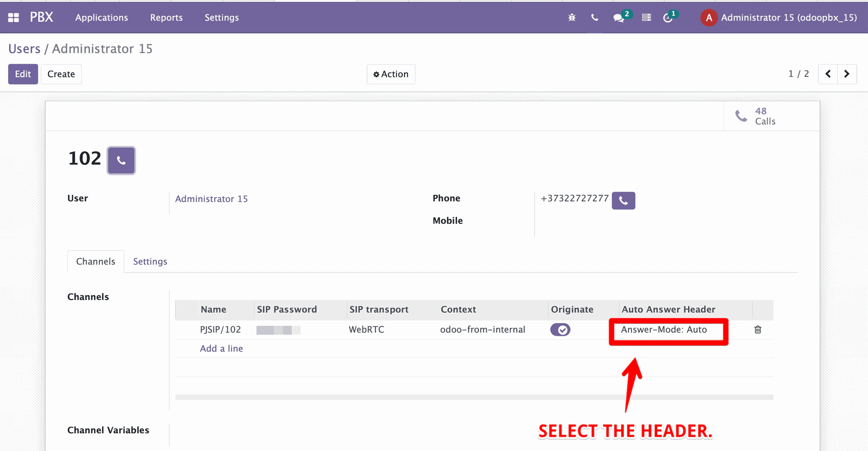Delete the PJSIP/102 channel row
The height and width of the screenshot is (451, 868).
(x=758, y=329)
